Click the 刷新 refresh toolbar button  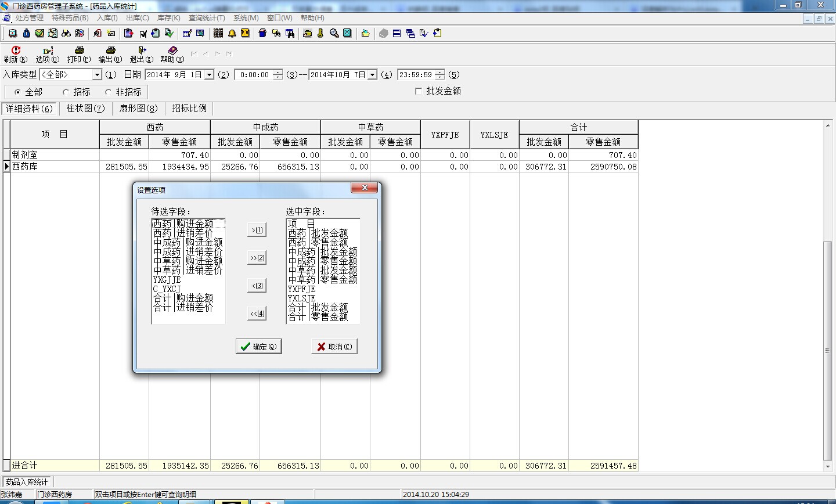click(x=16, y=55)
